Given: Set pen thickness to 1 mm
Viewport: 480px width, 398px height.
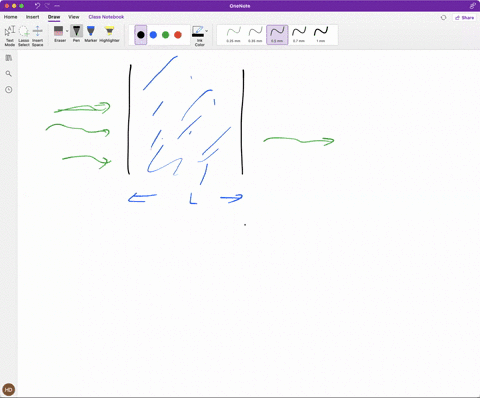Looking at the screenshot, I should point(321,35).
